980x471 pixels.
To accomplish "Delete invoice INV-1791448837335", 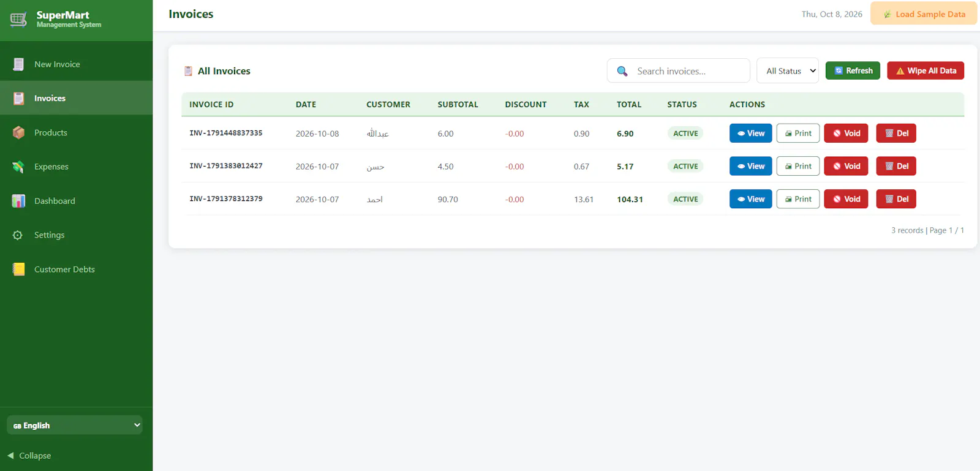I will (x=896, y=133).
